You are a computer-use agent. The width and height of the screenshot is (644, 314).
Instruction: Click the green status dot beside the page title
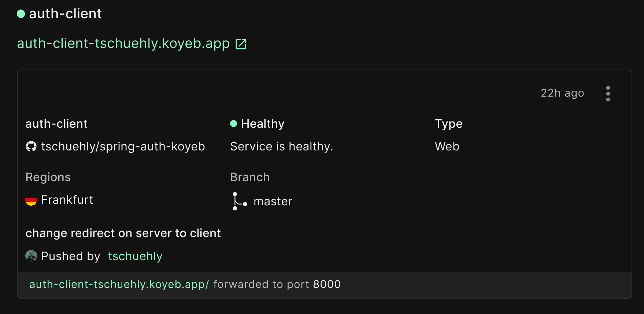(21, 14)
